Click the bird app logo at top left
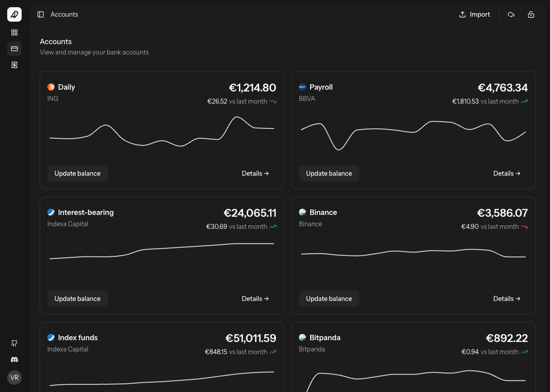Screen dimensions: 550x392 tap(14, 14)
